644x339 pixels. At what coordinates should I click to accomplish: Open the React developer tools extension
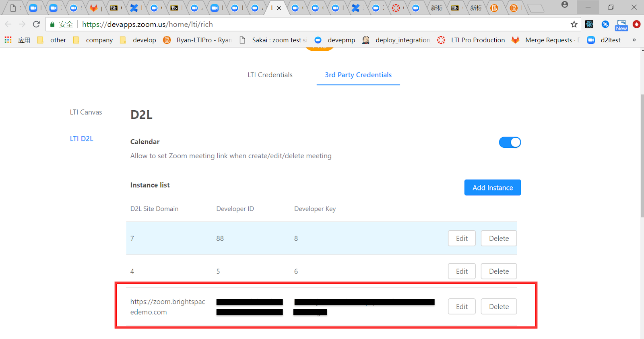click(x=589, y=24)
